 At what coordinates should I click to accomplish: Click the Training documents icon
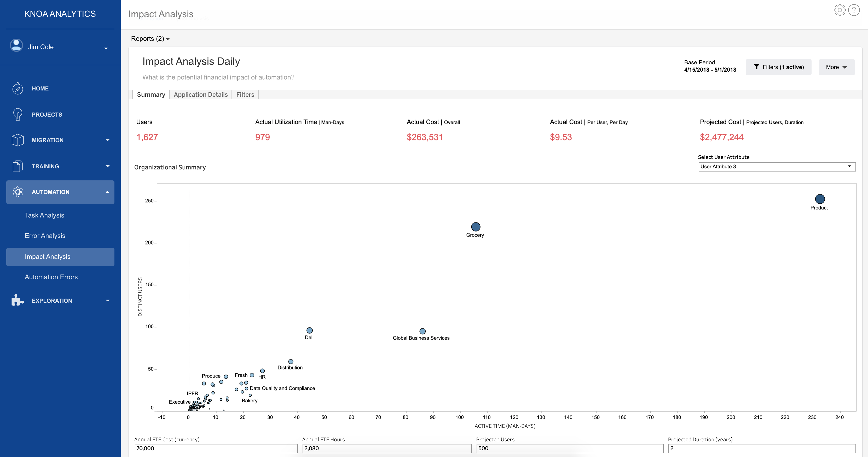click(18, 166)
